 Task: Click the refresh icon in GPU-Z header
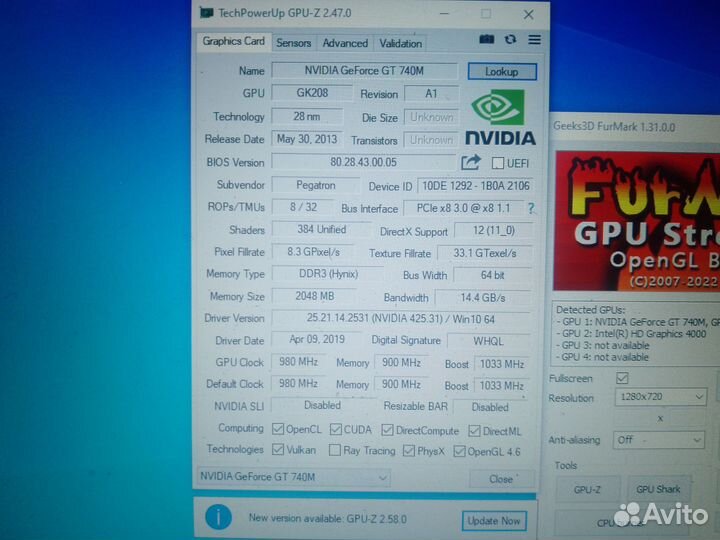[x=511, y=40]
